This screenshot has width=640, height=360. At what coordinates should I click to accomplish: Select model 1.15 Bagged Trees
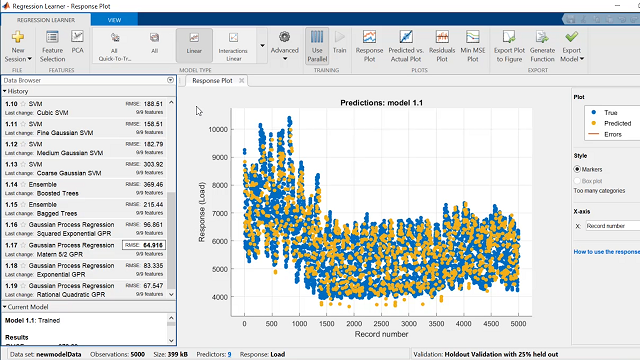(84, 209)
